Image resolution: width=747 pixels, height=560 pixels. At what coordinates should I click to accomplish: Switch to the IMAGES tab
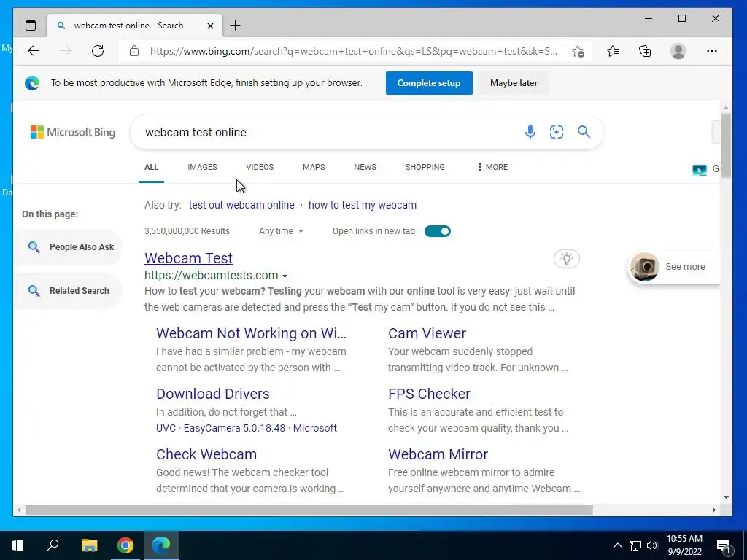[202, 167]
